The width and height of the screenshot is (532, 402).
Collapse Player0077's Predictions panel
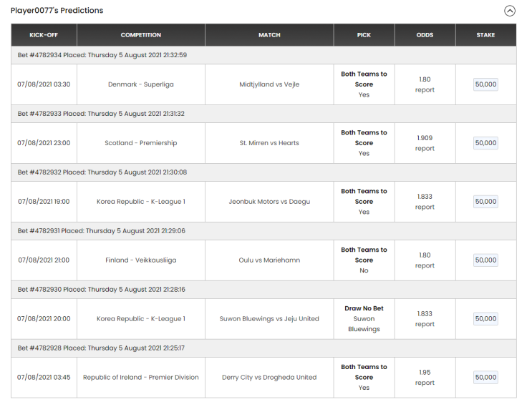pyautogui.click(x=509, y=11)
